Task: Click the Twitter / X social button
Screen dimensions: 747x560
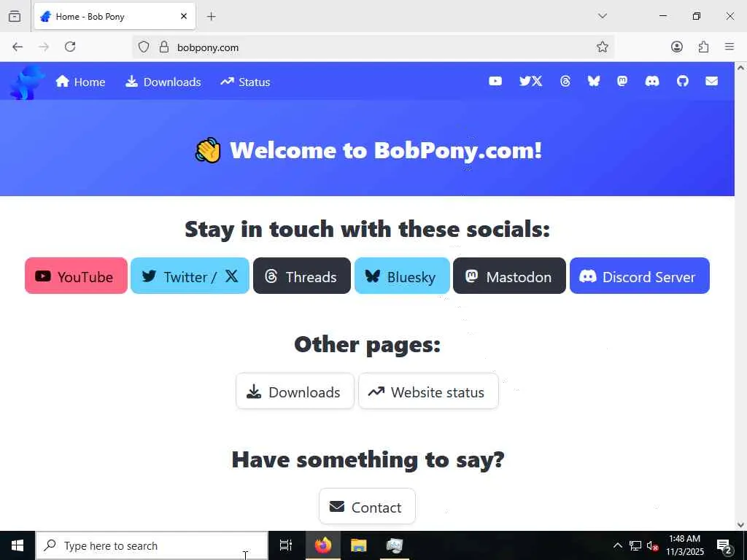Action: tap(190, 276)
